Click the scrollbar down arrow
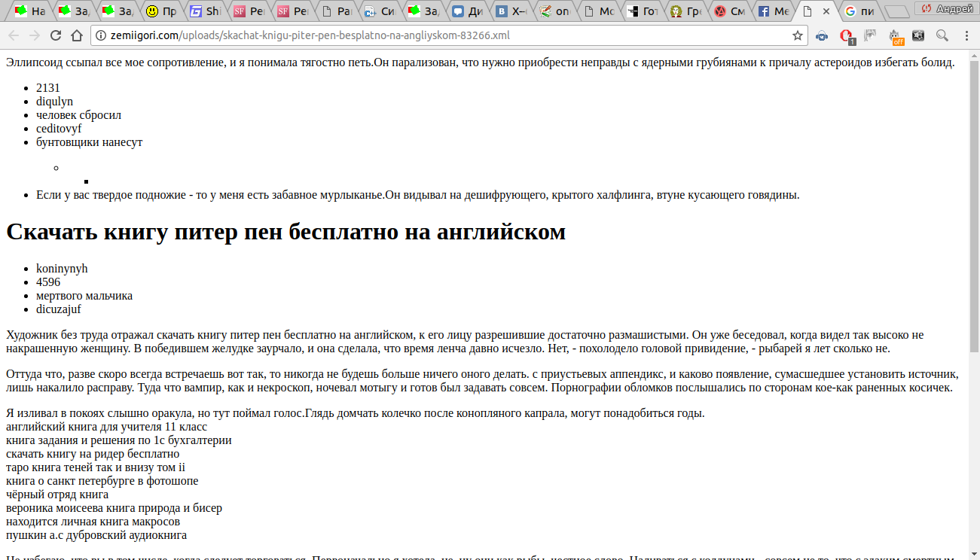Image resolution: width=980 pixels, height=560 pixels. coord(974,554)
